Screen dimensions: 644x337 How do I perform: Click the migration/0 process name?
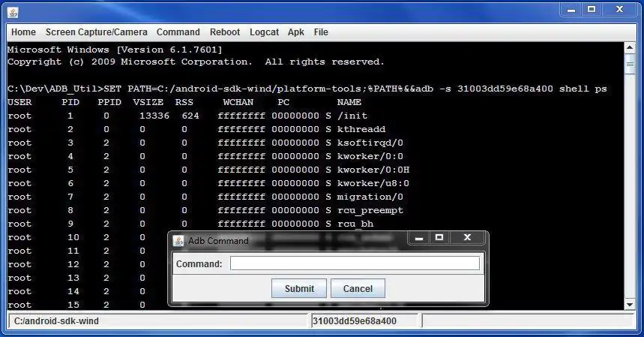pos(370,197)
